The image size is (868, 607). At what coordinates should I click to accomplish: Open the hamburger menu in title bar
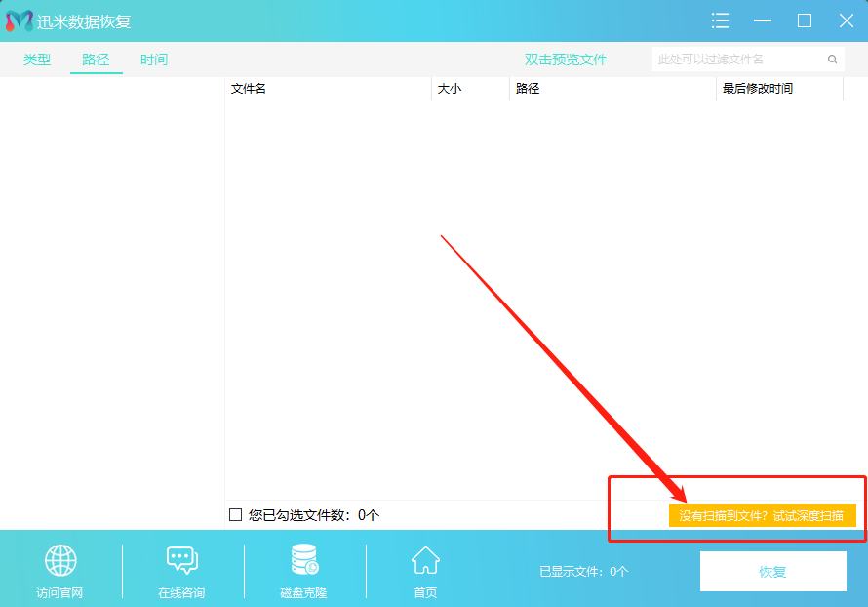coord(720,20)
